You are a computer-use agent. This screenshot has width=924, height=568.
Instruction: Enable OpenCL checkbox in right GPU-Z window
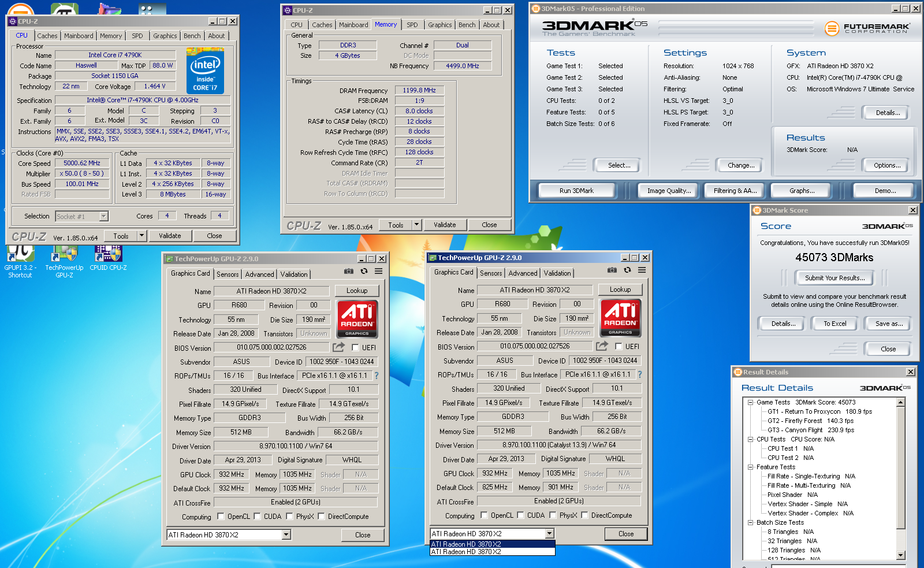pyautogui.click(x=484, y=515)
